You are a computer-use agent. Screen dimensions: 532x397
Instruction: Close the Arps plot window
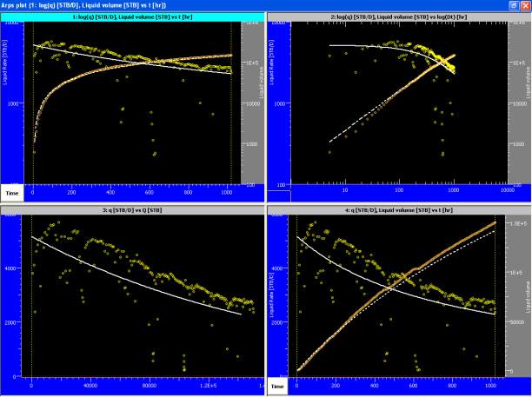524,5
